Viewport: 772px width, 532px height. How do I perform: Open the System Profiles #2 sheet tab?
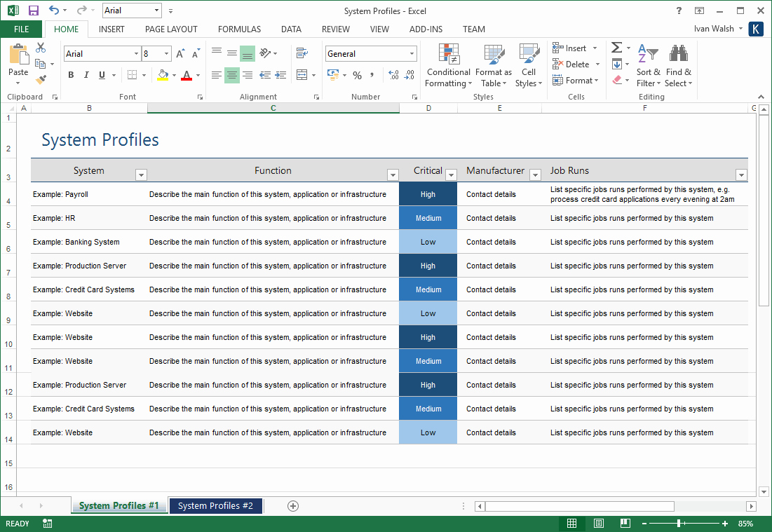coord(216,505)
